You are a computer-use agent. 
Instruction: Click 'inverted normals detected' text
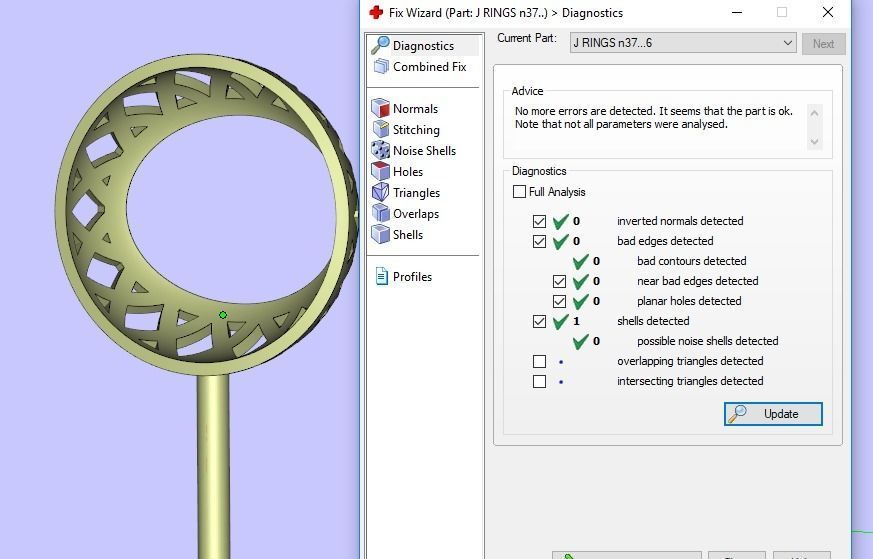tap(680, 221)
